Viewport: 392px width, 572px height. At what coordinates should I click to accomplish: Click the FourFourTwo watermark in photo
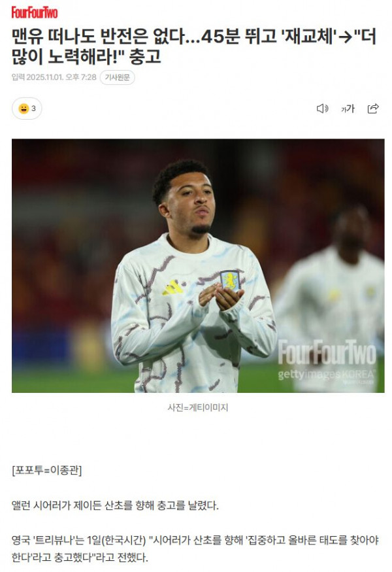pyautogui.click(x=327, y=352)
